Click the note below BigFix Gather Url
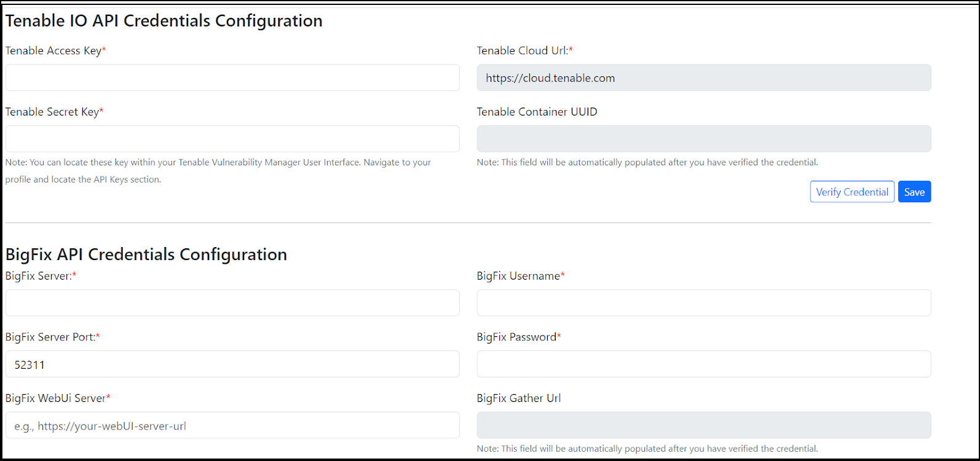980x461 pixels. (x=647, y=449)
